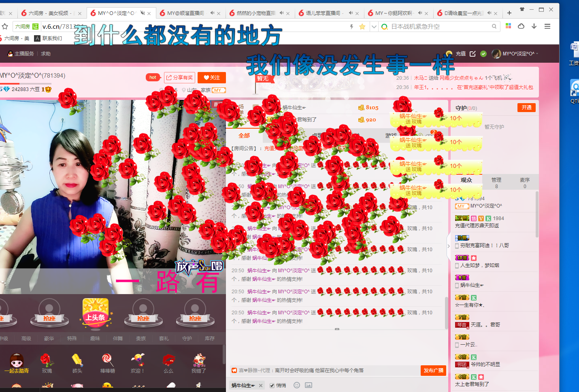Viewport: 579px width, 392px height.
Task: Click 开通 to activate guardian
Action: [526, 108]
